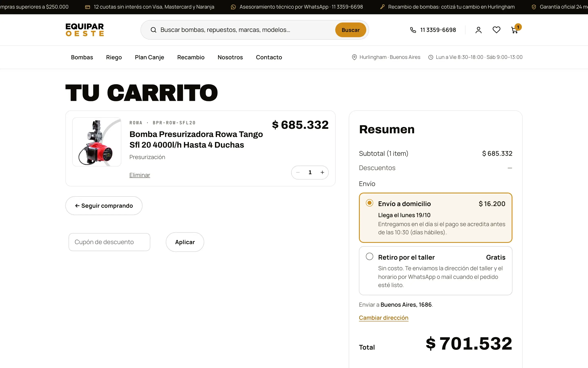Open the Rowa Tango pump product thumbnail
This screenshot has height=368, width=588.
point(97,142)
